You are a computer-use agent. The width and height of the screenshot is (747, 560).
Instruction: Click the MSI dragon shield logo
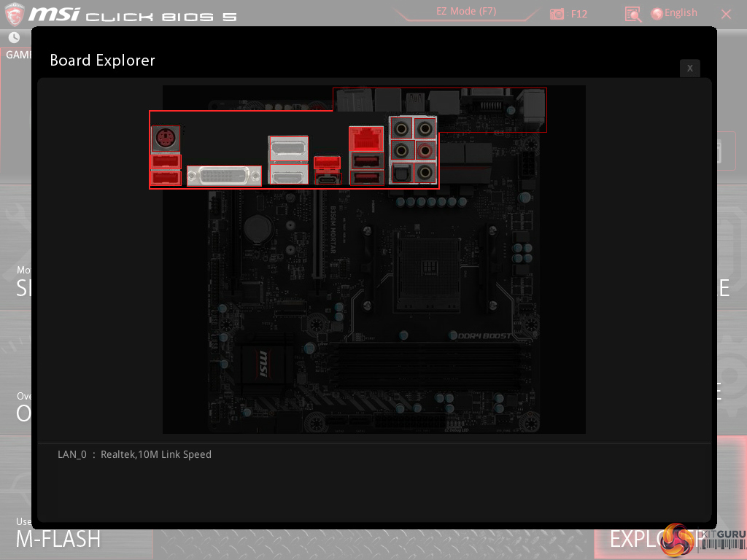(x=14, y=13)
